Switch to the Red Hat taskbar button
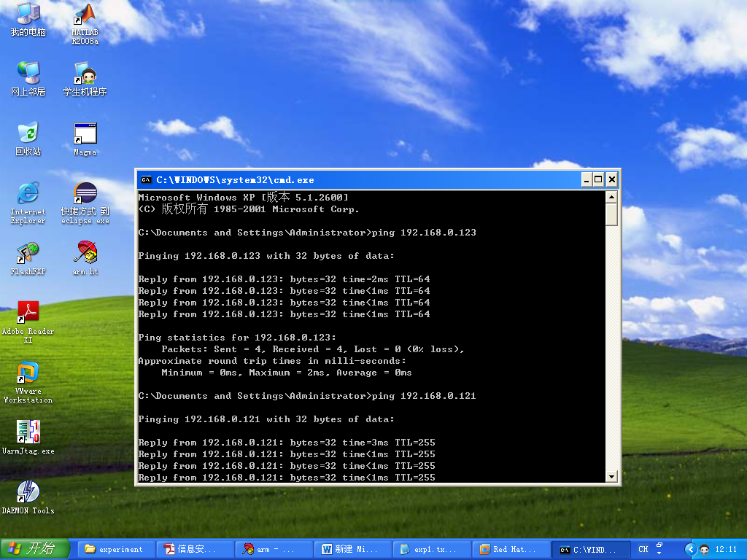 511,549
